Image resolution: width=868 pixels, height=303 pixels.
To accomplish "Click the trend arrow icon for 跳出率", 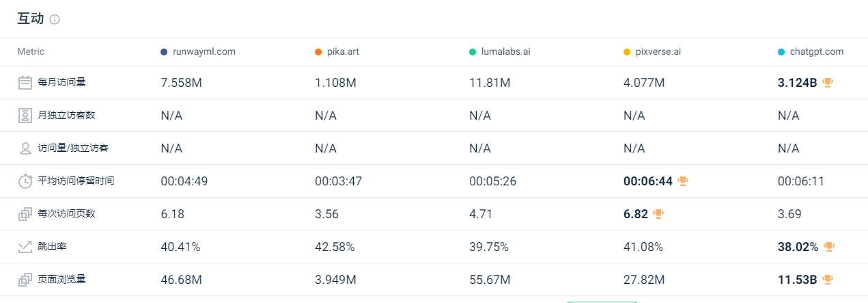I will click(x=25, y=247).
